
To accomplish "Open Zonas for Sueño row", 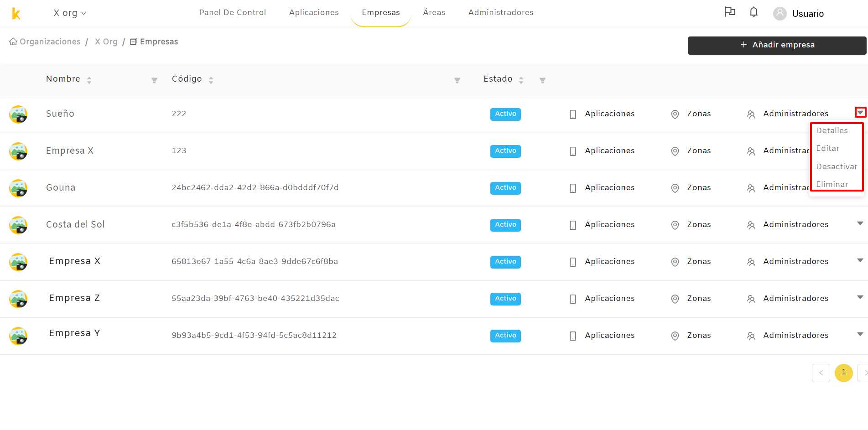I will coord(691,114).
